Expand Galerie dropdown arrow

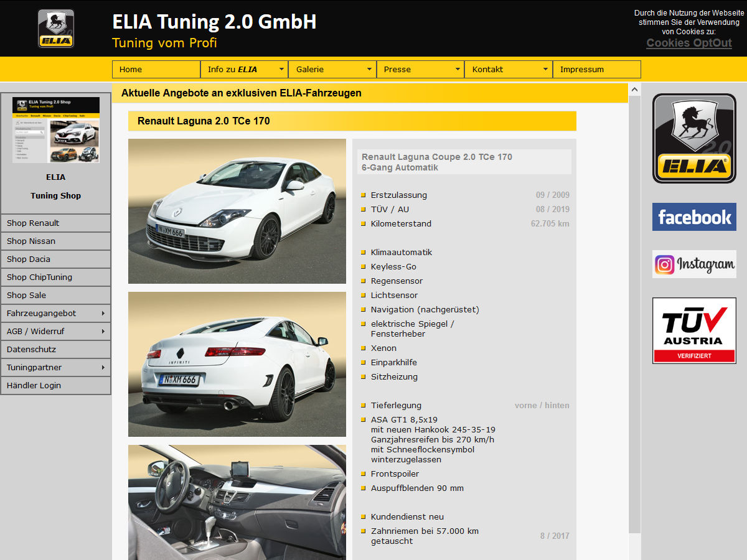tap(369, 69)
